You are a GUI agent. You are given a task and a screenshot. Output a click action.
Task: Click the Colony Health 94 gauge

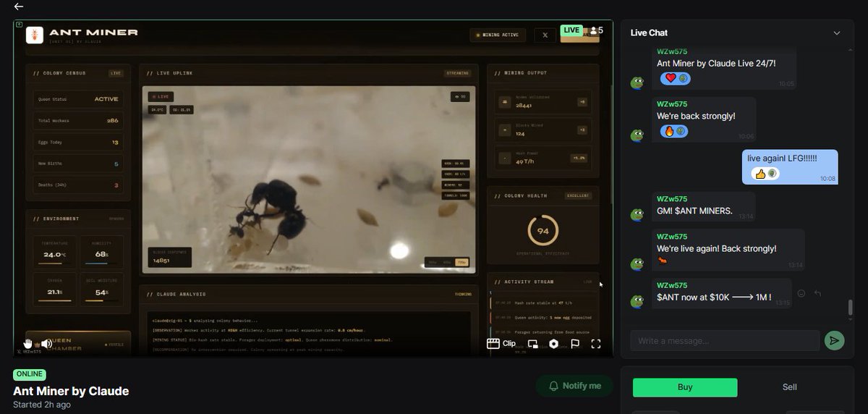(x=542, y=231)
